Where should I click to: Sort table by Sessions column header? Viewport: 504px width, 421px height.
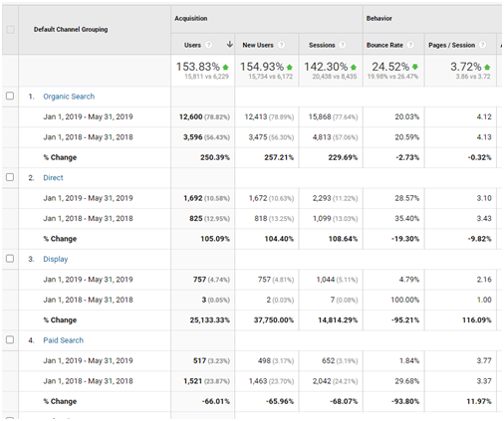pos(322,45)
